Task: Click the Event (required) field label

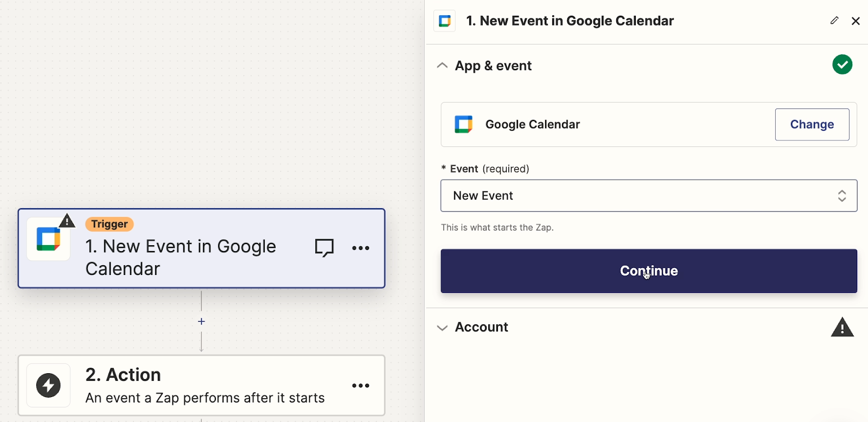Action: click(x=485, y=169)
